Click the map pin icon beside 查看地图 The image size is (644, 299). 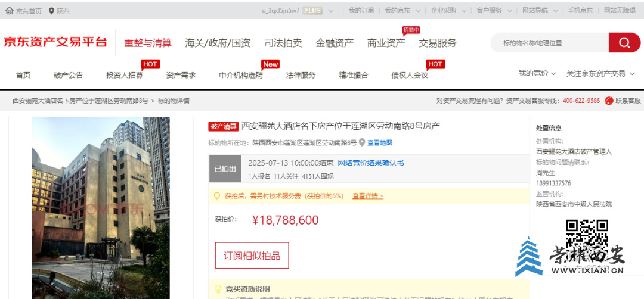tap(362, 143)
